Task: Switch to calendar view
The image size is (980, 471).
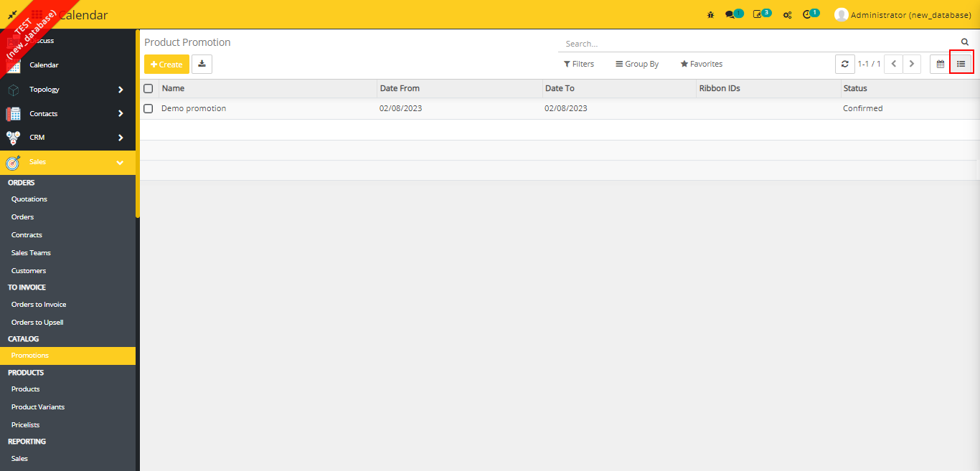Action: click(x=940, y=64)
